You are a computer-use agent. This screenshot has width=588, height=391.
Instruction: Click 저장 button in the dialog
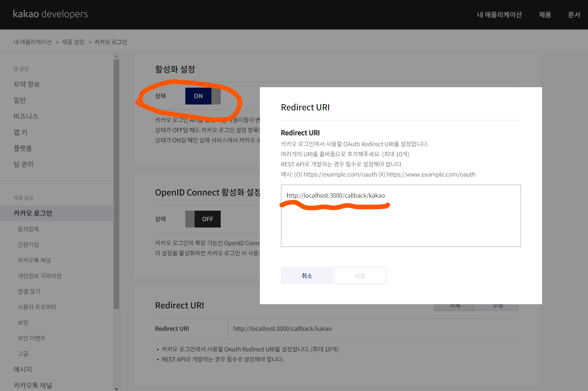coord(360,276)
